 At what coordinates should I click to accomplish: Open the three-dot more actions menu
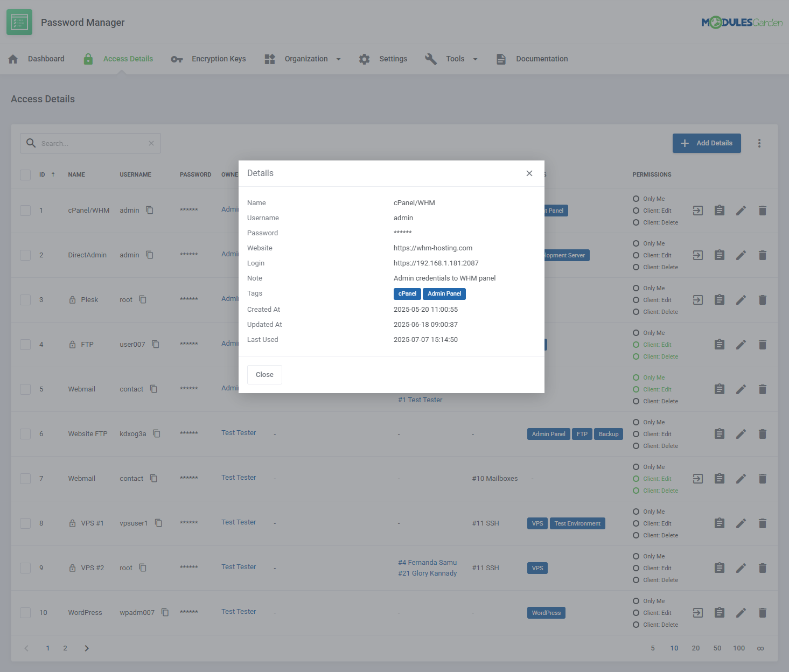(x=759, y=143)
